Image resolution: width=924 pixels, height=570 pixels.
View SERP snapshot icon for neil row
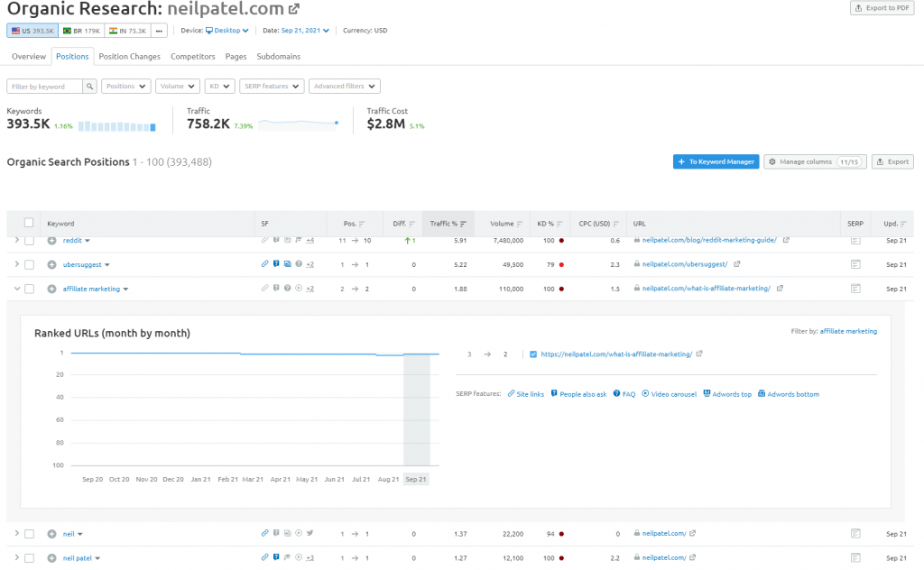point(855,534)
